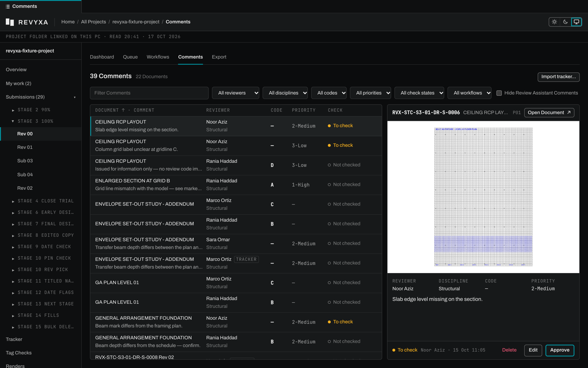588x368 pixels.
Task: Click the Revyxa logo icon
Action: click(x=10, y=22)
